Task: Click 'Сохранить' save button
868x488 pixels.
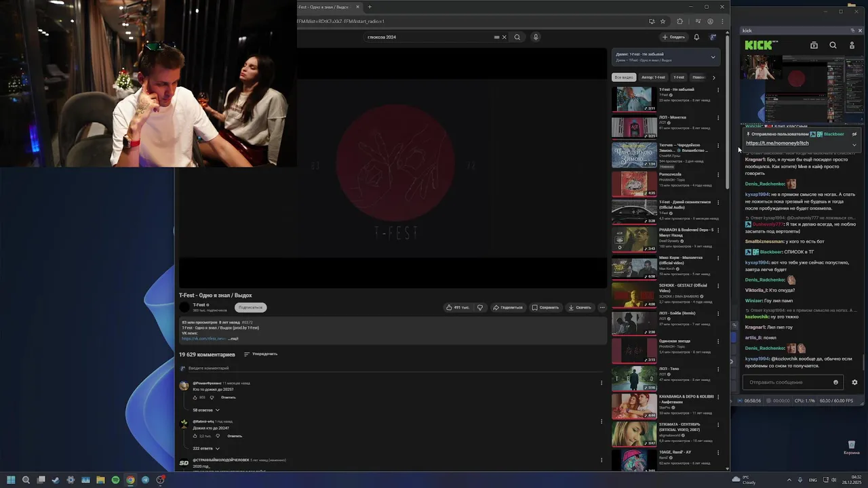Action: 545,307
